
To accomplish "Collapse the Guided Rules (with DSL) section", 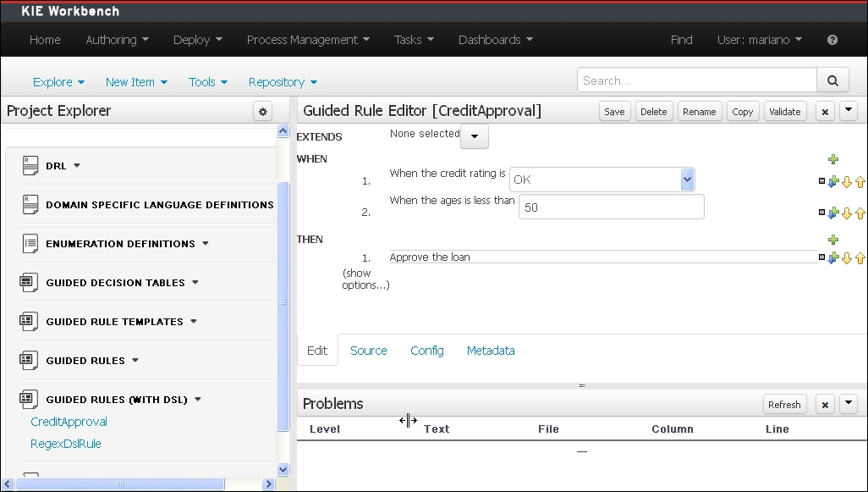I will (x=198, y=400).
